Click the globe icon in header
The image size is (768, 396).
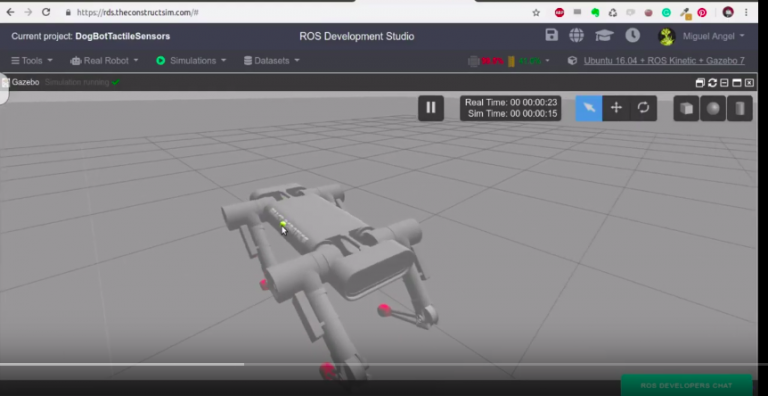(x=576, y=35)
